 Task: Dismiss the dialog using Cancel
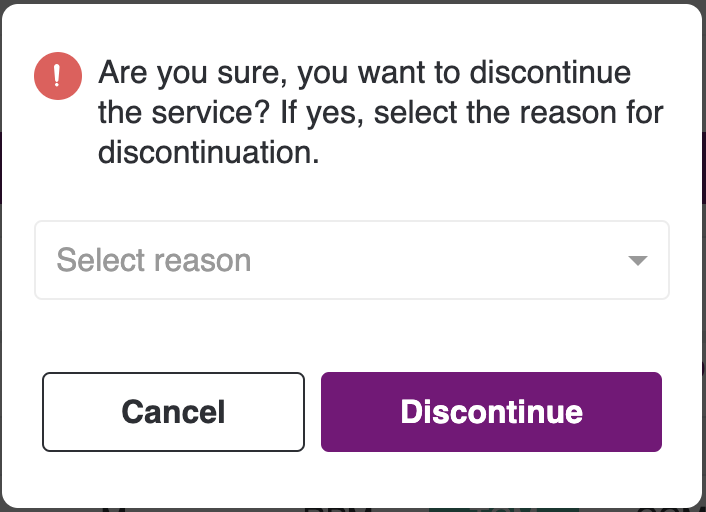(173, 412)
